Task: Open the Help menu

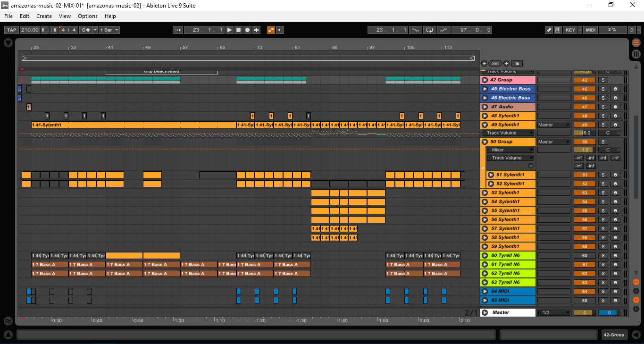Action: point(110,16)
